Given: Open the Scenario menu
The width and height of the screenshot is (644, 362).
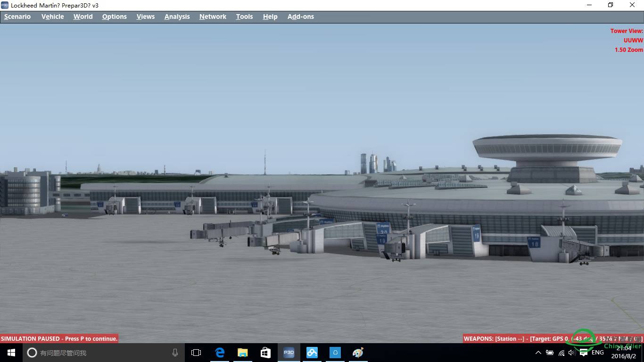Looking at the screenshot, I should [17, 16].
